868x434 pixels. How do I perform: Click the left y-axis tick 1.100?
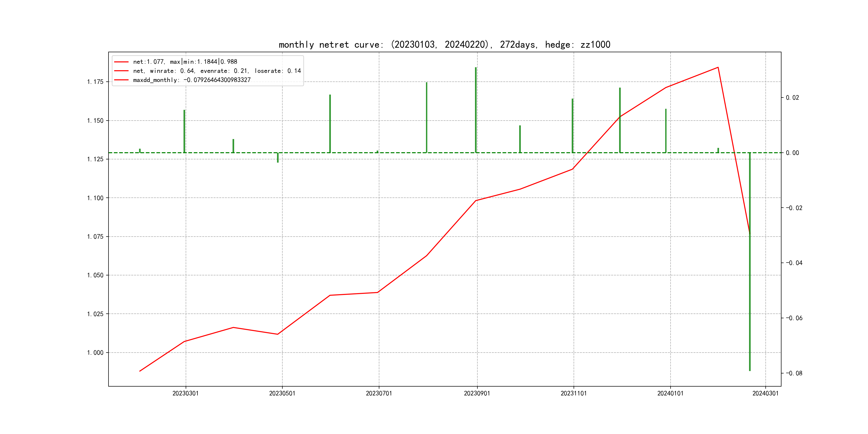(95, 198)
